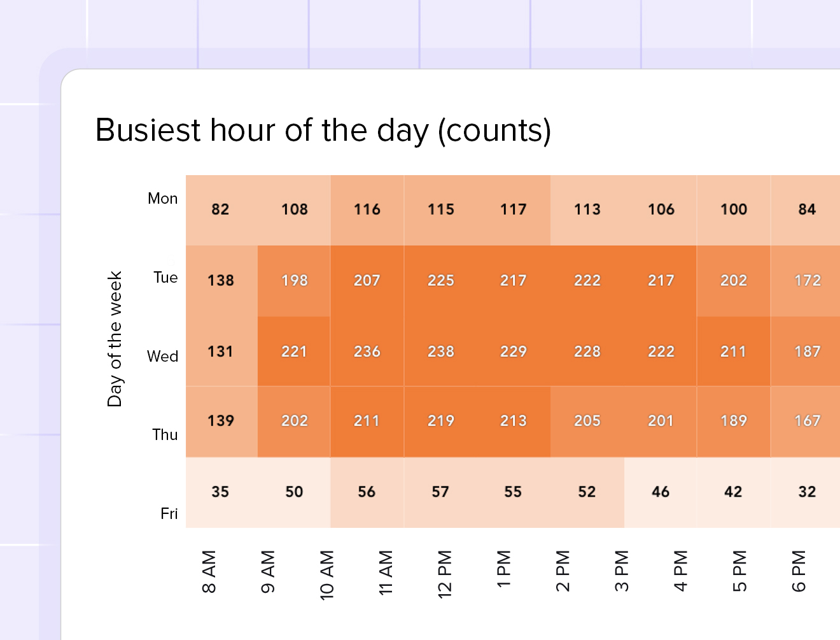Click the Tuesday cell showing 138
The width and height of the screenshot is (840, 640).
tap(220, 280)
